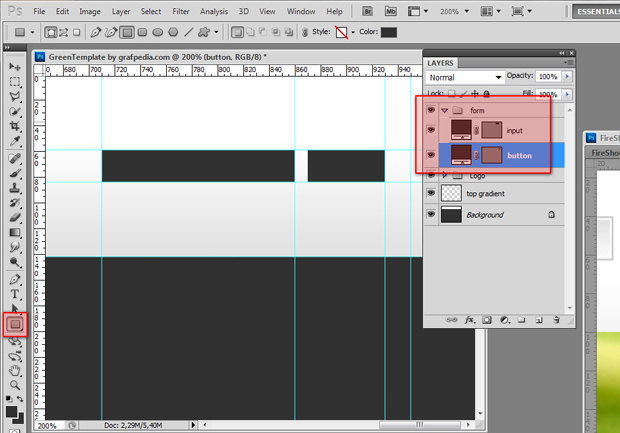Collapse the form layer group

coord(444,110)
